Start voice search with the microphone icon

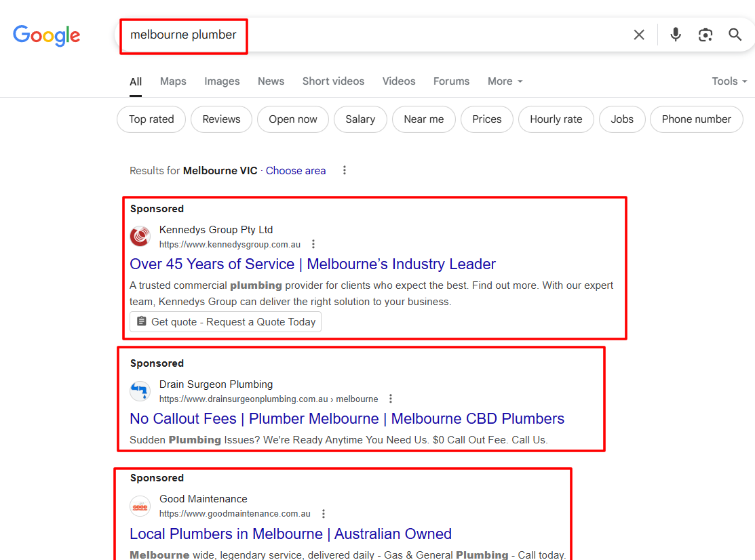click(676, 35)
